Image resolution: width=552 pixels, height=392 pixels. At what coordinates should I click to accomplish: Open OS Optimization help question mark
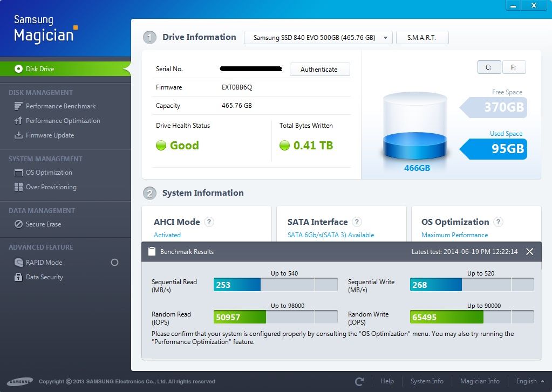(498, 222)
